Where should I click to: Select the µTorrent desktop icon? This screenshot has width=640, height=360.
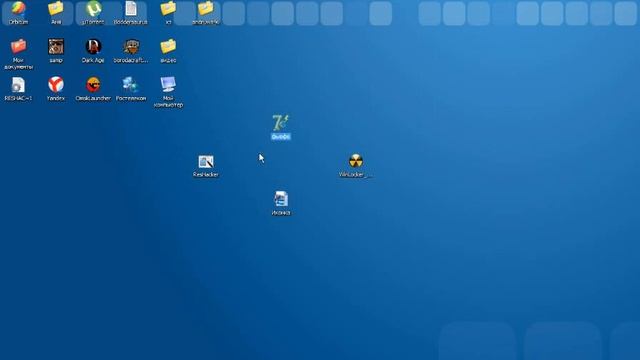click(x=93, y=9)
